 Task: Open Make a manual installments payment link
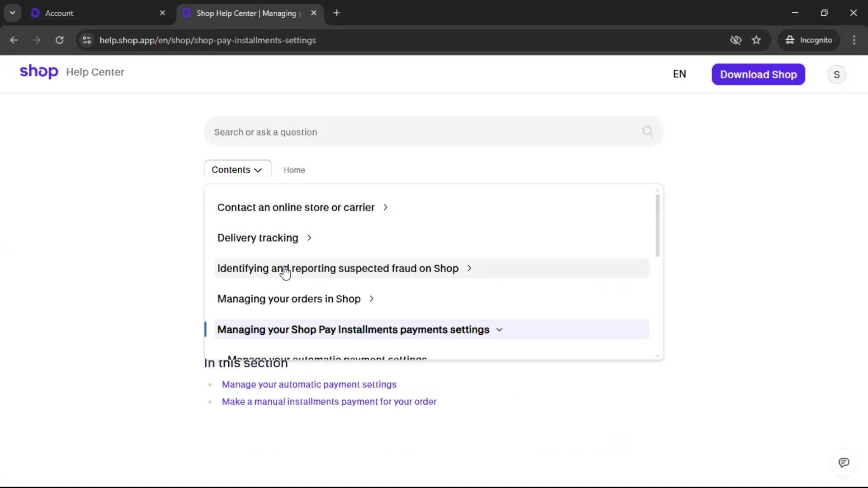point(329,402)
